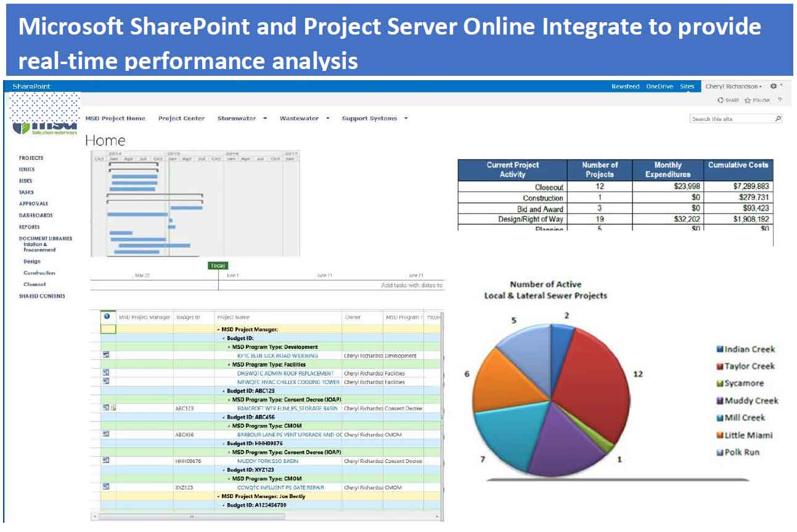Follow this site via star icon
Viewport: 797px width, 532px height.
[748, 100]
